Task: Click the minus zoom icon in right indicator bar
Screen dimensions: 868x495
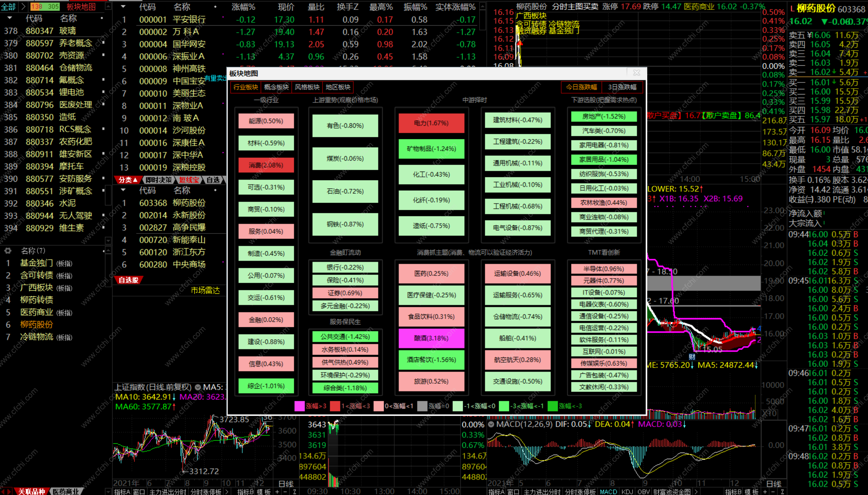Action: (773, 492)
